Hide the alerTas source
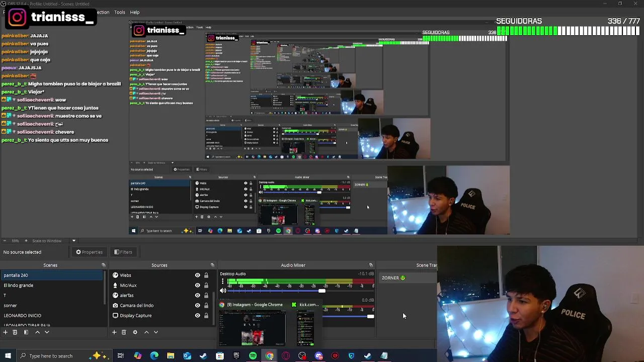This screenshot has width=644, height=362. pyautogui.click(x=197, y=295)
